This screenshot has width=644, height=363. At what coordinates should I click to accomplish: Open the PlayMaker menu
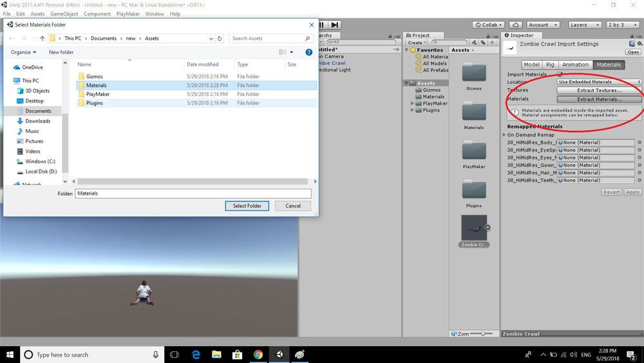tap(128, 14)
